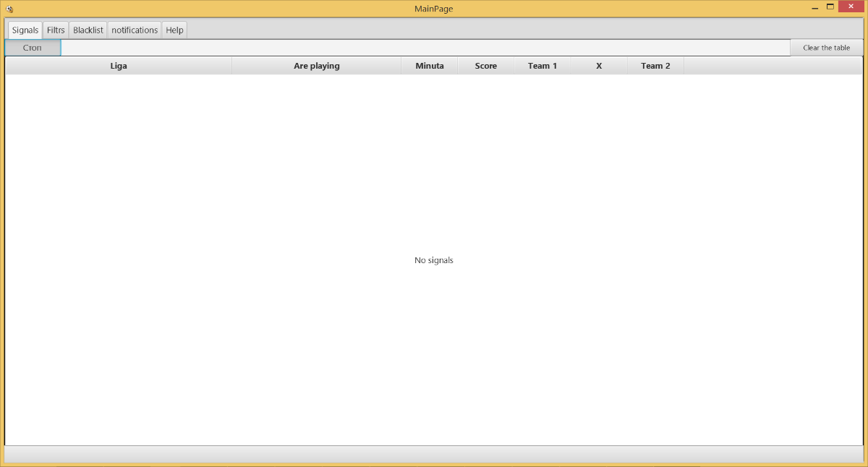Open the Help tab
Screen dimensions: 868x467
point(174,30)
